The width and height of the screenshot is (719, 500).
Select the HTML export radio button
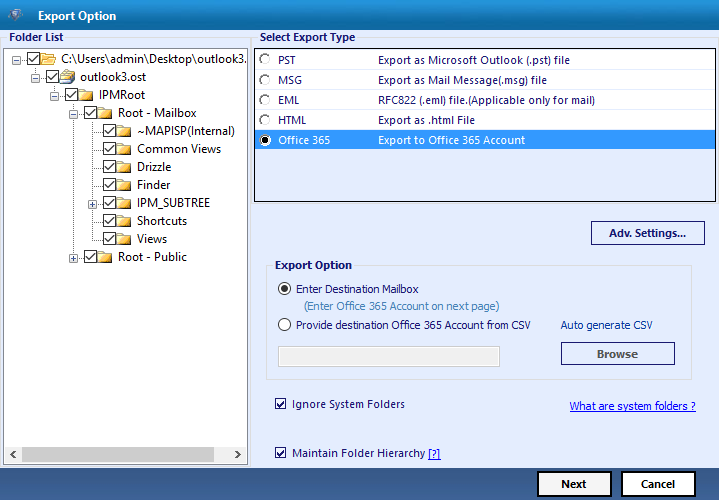(x=265, y=120)
